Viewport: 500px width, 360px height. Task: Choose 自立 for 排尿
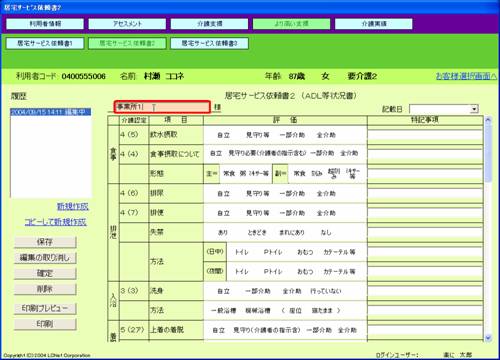[223, 194]
